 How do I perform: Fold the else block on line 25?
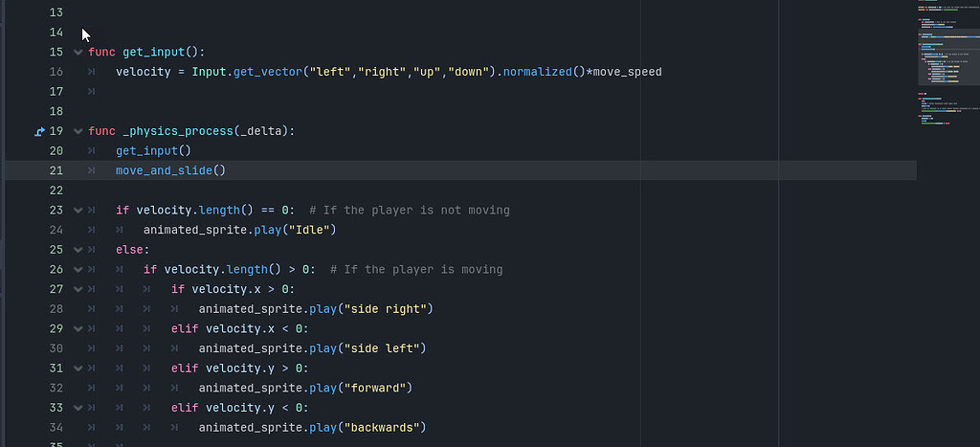[78, 250]
